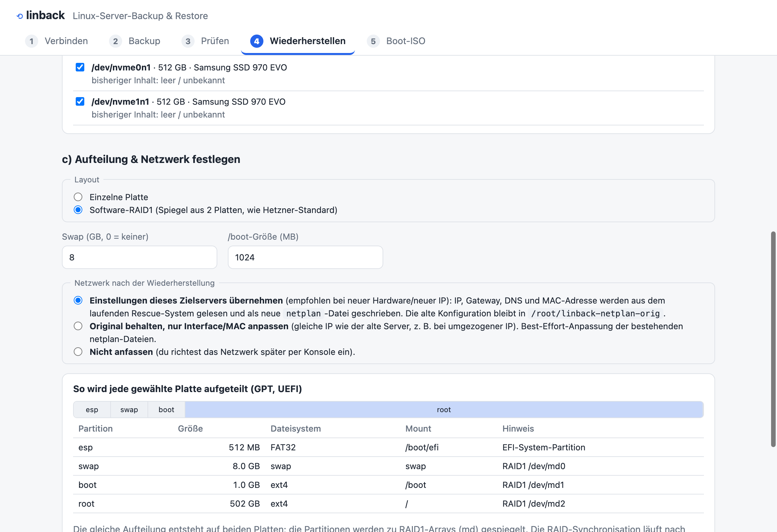The height and width of the screenshot is (532, 777).
Task: Click the Partition column header
Action: [95, 429]
